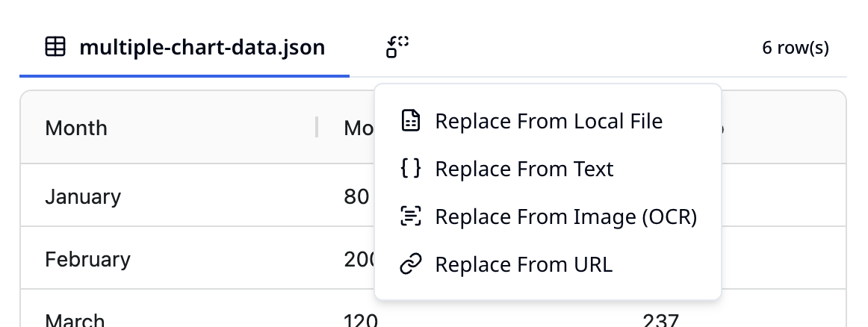Viewport: 868px width, 327px height.
Task: Click the table icon beside multiple-chart-data.json
Action: point(55,47)
